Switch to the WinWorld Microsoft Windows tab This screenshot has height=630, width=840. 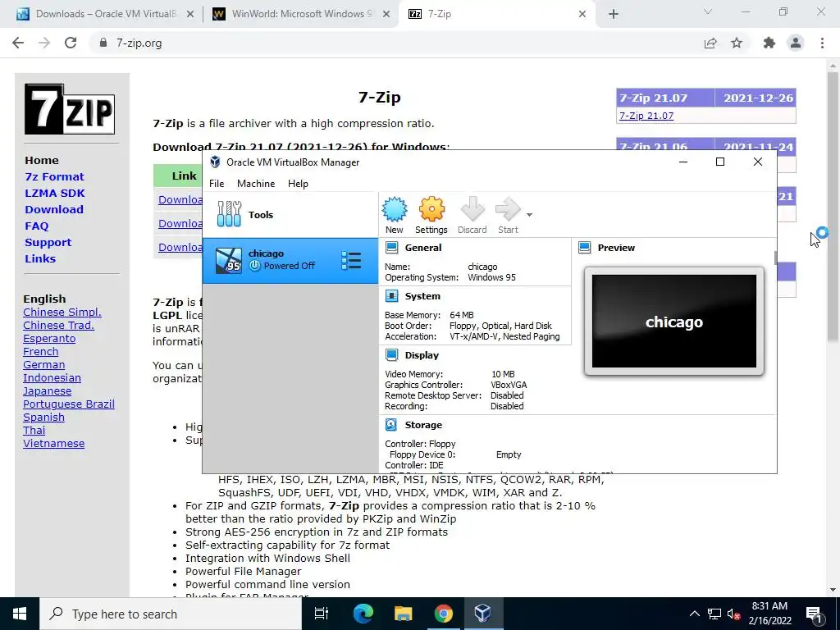point(301,14)
